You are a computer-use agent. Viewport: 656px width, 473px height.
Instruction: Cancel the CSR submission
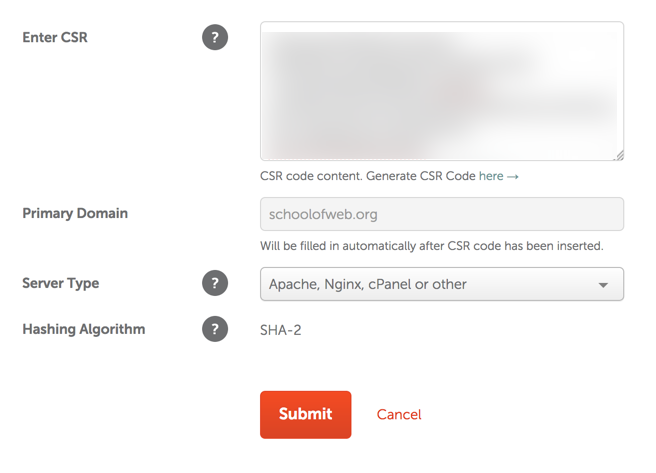click(399, 414)
